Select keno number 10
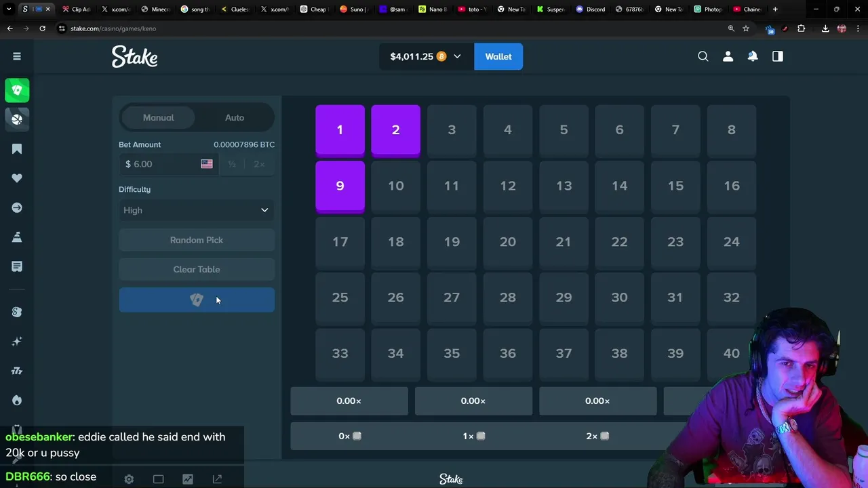The height and width of the screenshot is (488, 868). [396, 186]
